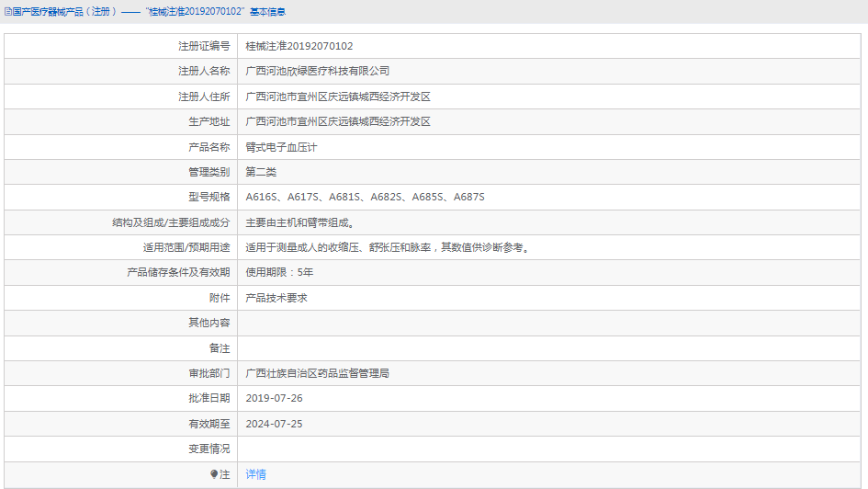The width and height of the screenshot is (868, 489).
Task: Click the 备注 label
Action: pyautogui.click(x=220, y=348)
